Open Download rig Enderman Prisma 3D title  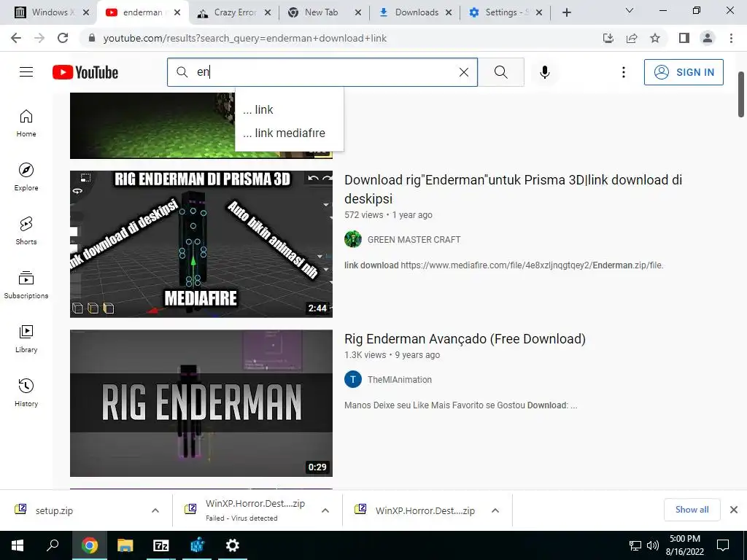(513, 189)
